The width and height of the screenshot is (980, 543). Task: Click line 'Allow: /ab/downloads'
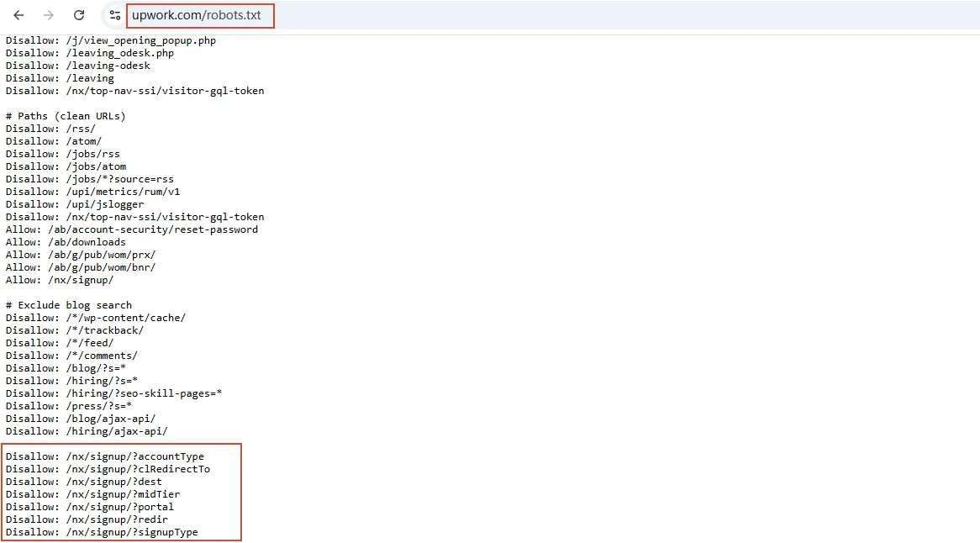tap(66, 242)
